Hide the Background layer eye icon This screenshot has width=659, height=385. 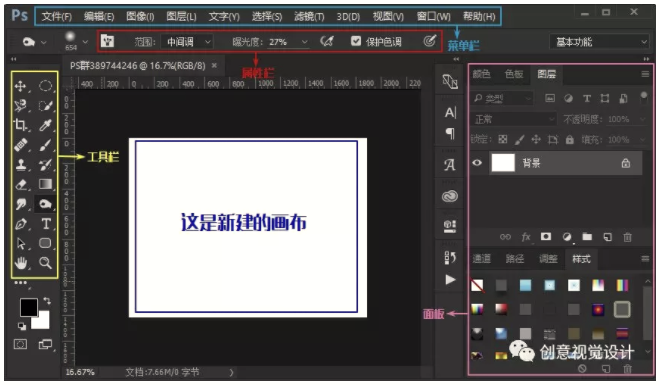click(x=477, y=163)
